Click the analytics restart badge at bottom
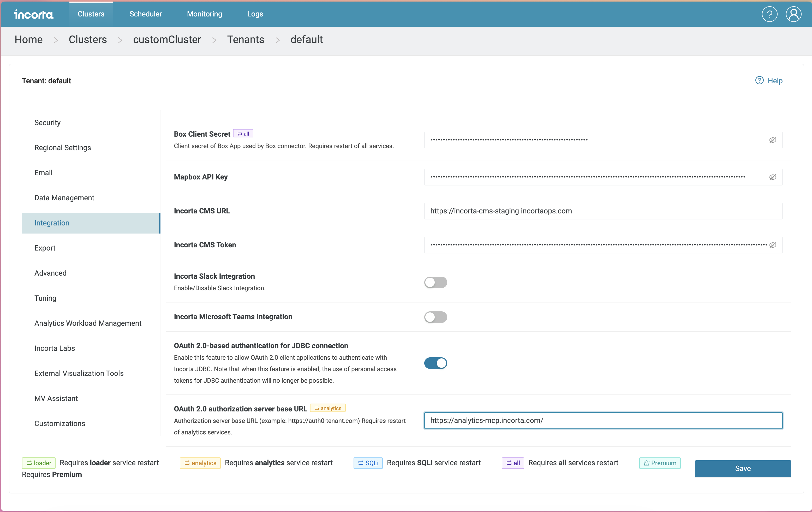 pyautogui.click(x=200, y=463)
